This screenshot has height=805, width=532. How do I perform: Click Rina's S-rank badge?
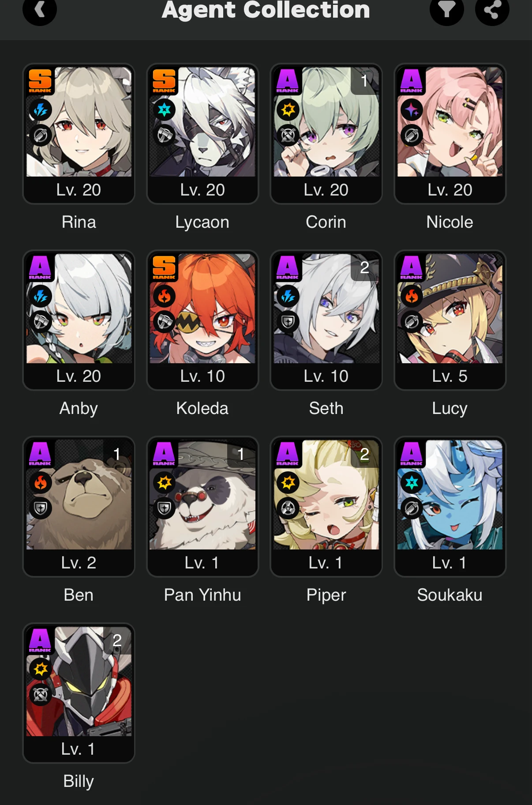pos(40,80)
